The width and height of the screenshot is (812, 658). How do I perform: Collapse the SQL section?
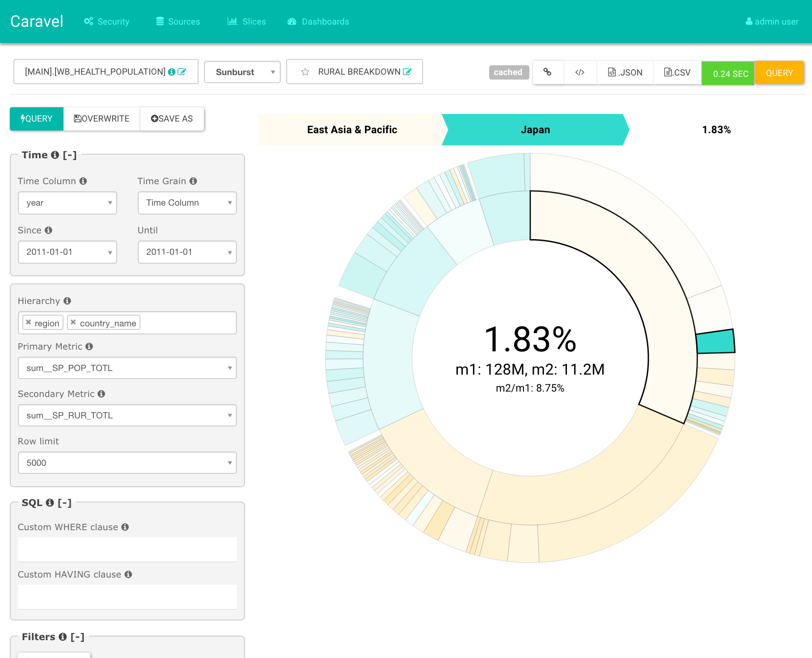click(x=65, y=502)
